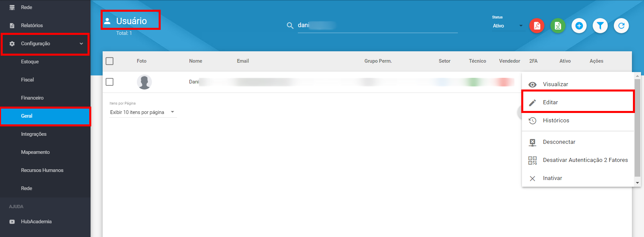Click the Dani user avatar photo
The image size is (644, 237).
coord(144,82)
